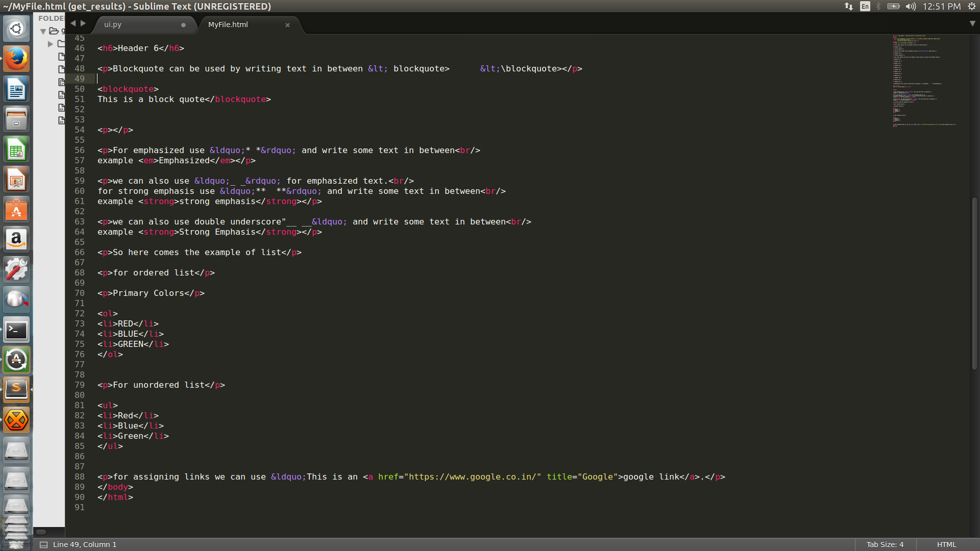Click the editor vertical scrollbar

click(974, 283)
